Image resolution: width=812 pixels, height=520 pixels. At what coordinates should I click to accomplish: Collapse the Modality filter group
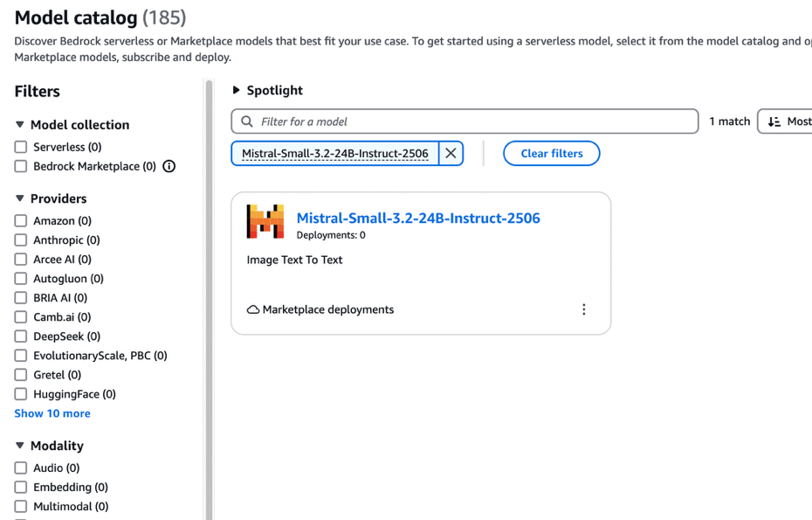coord(20,446)
